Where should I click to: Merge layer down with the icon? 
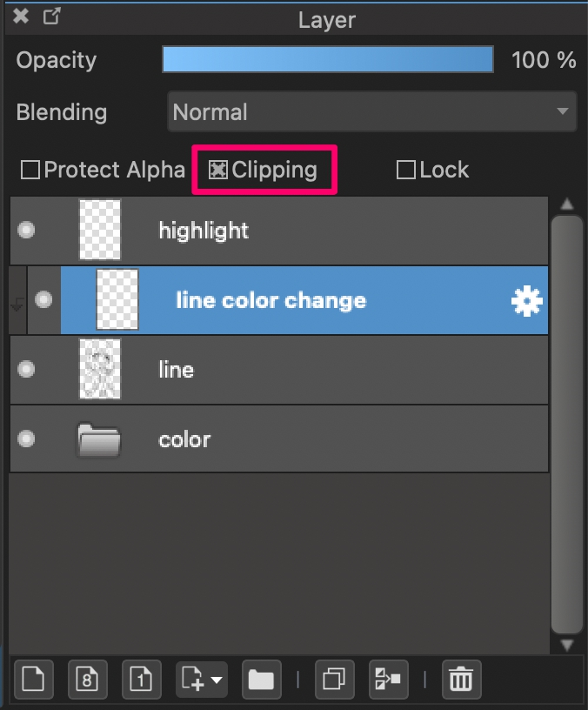[389, 680]
